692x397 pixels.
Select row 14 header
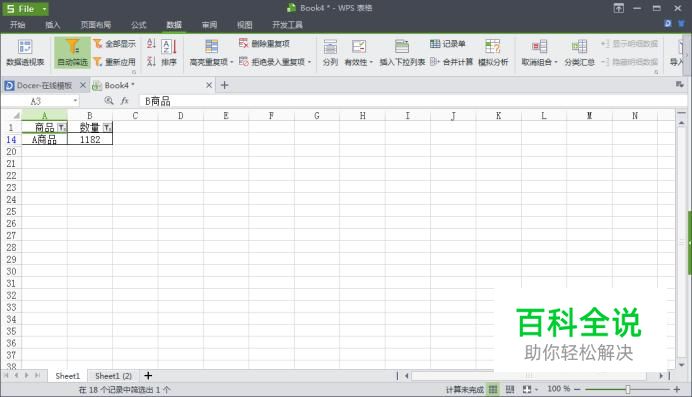[11, 139]
